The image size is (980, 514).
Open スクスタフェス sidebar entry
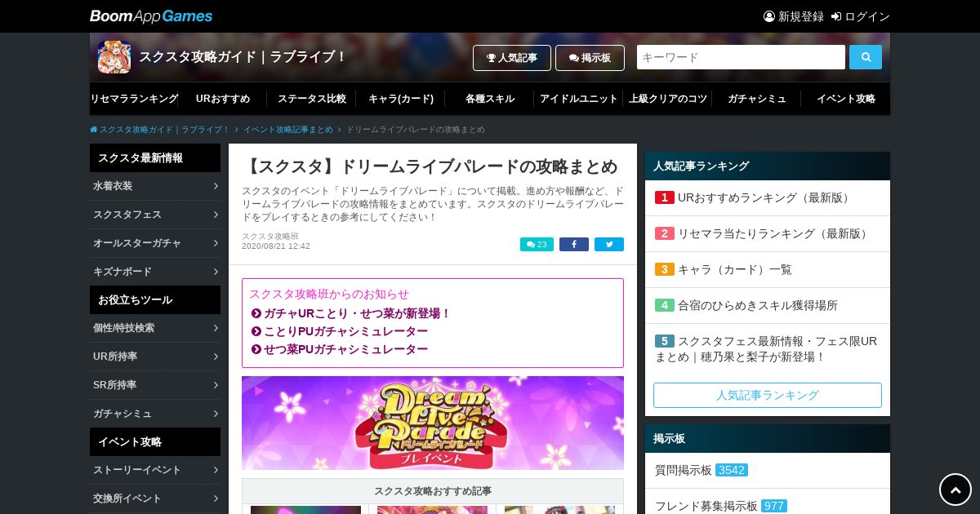tap(155, 215)
